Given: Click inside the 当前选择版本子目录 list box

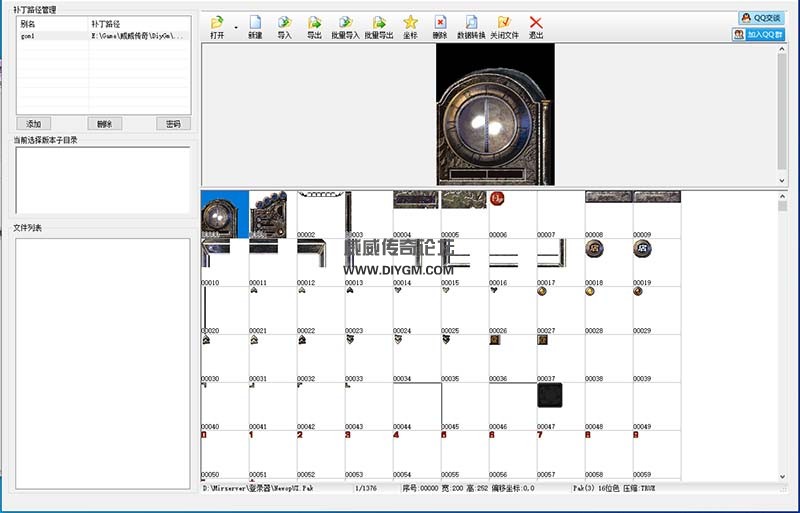Looking at the screenshot, I should (103, 180).
